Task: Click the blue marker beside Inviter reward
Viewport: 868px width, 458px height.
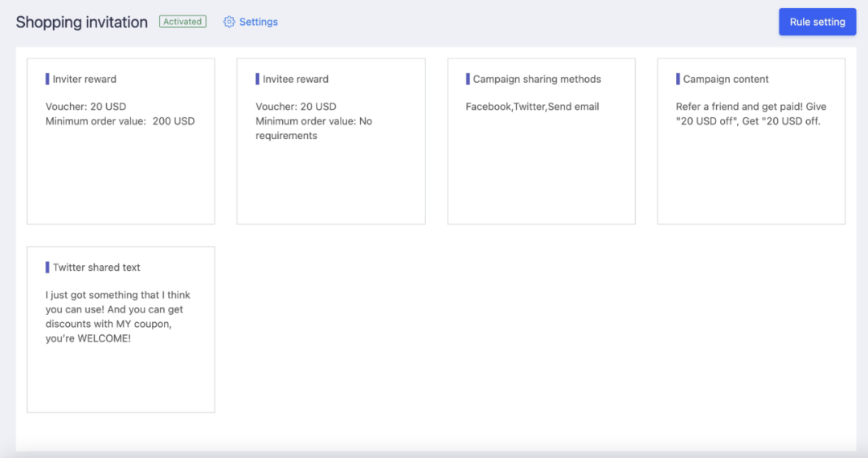Action: pyautogui.click(x=47, y=79)
